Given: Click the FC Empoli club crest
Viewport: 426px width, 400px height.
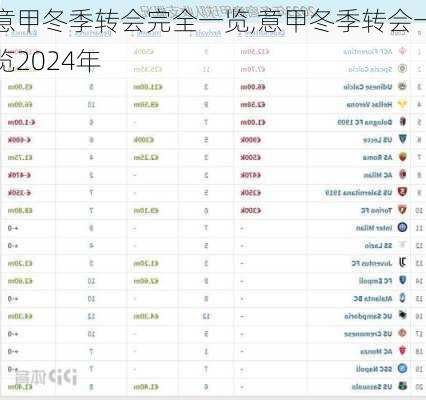Looking at the screenshot, I should [403, 281].
